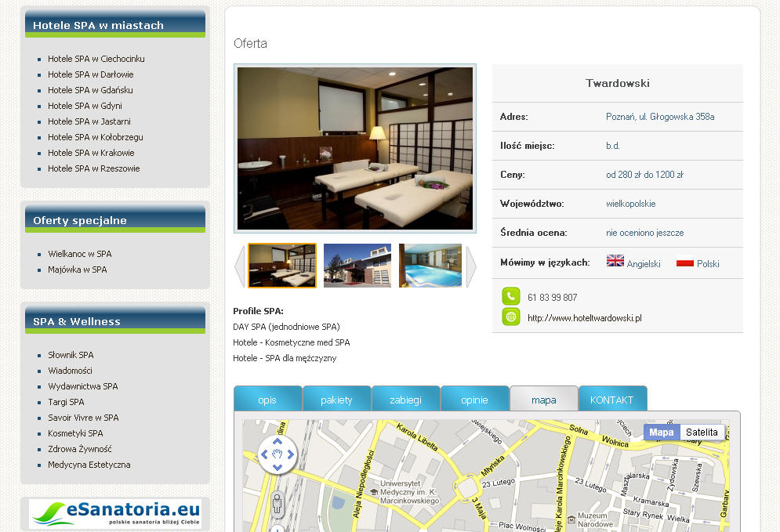The width and height of the screenshot is (780, 532).
Task: Open Wielkanoc w SPA offer
Action: [80, 254]
